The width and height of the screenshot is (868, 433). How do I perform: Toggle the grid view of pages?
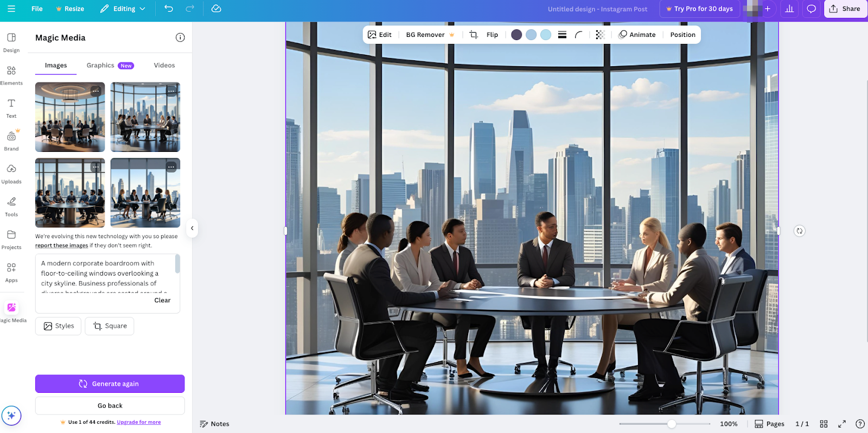tap(824, 424)
